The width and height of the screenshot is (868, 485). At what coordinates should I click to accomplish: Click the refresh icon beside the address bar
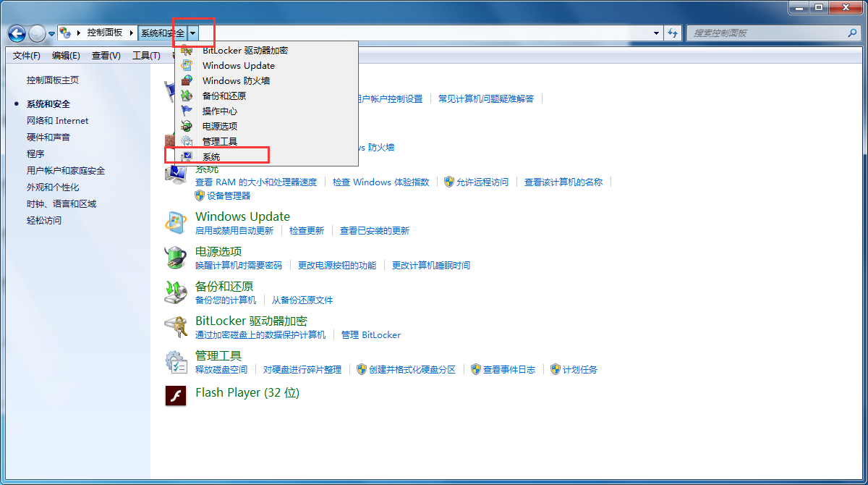pos(673,33)
